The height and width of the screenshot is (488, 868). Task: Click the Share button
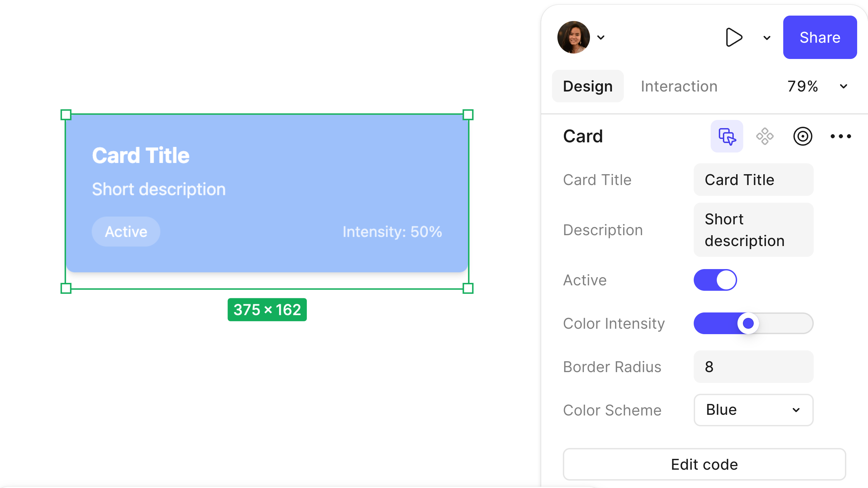[820, 37]
